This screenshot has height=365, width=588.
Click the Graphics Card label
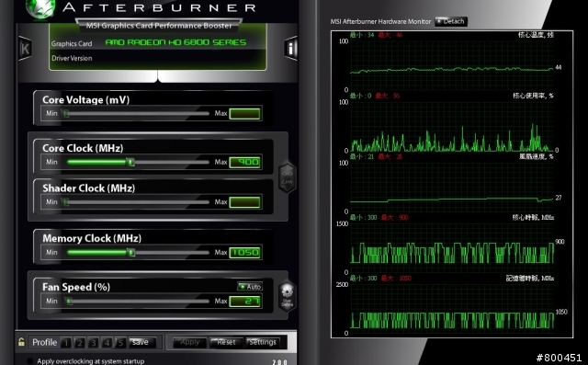click(x=72, y=43)
